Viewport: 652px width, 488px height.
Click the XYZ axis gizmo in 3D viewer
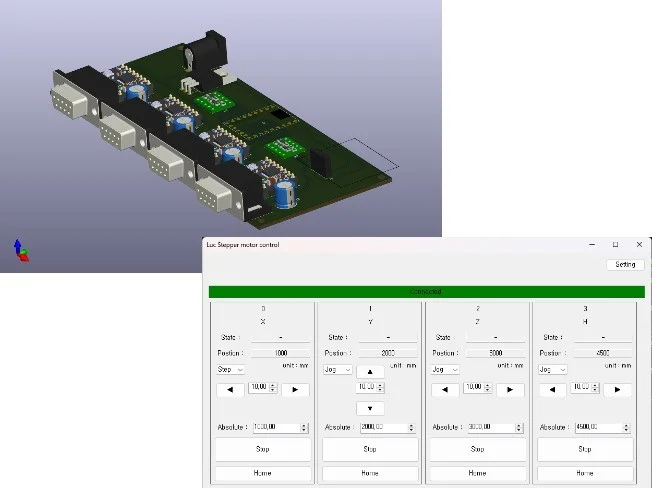click(19, 250)
